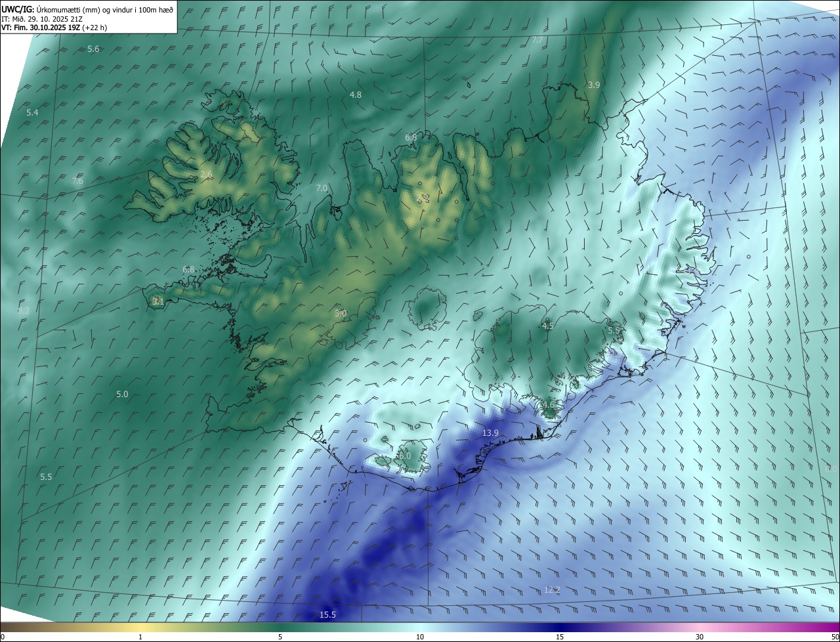Viewport: 840px width, 642px height.
Task: Select the 'IT: Mið. 29. 10. 2025 21Z' line
Action: [x=42, y=19]
